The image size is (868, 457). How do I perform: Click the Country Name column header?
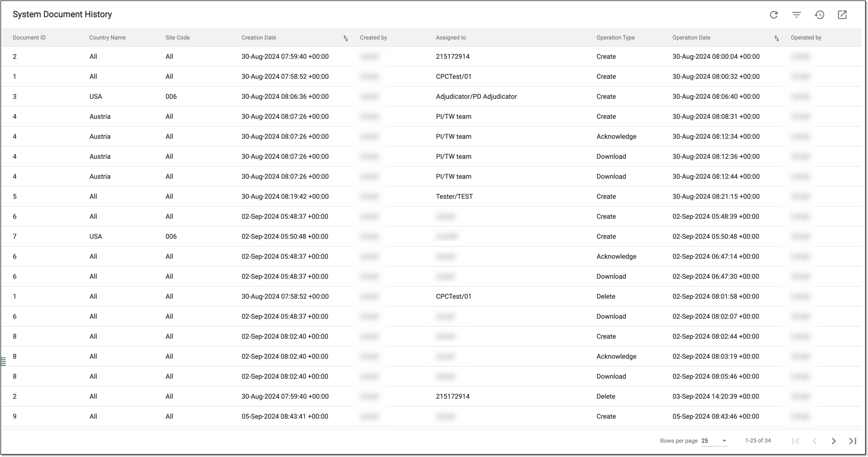coord(107,38)
